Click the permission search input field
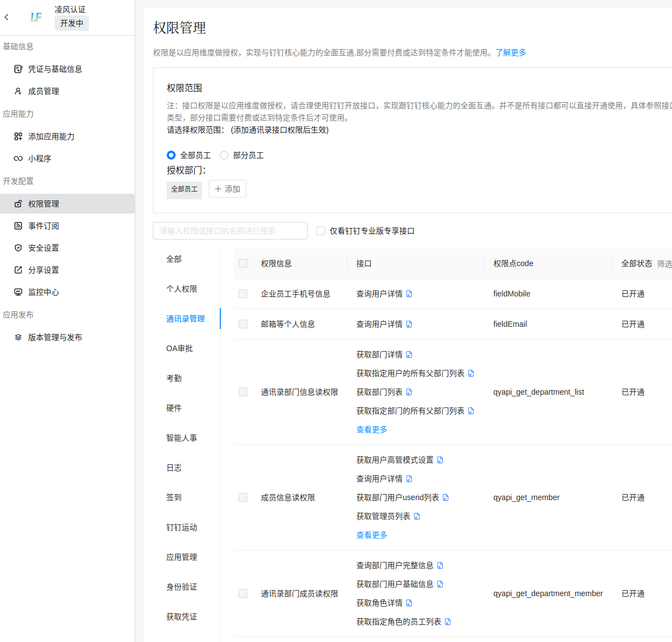Screen dimensions: 672x642 coord(230,231)
